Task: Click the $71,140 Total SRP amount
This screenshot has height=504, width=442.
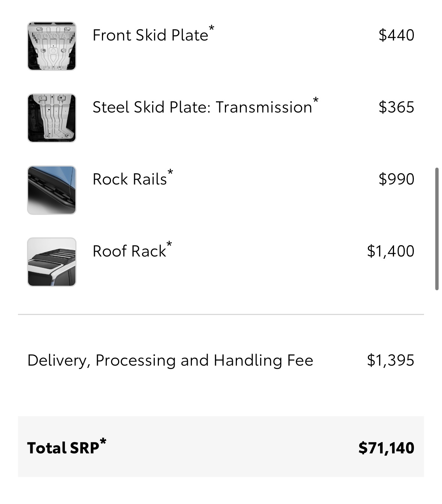Action: click(x=386, y=448)
